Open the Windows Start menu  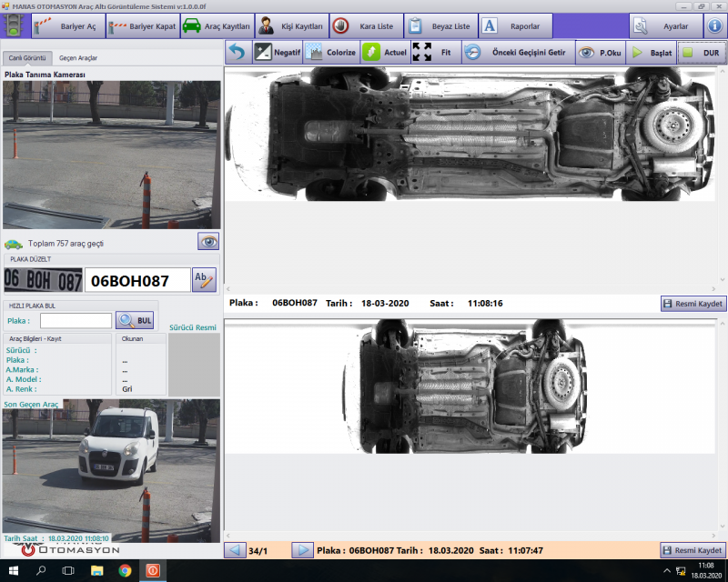point(13,571)
